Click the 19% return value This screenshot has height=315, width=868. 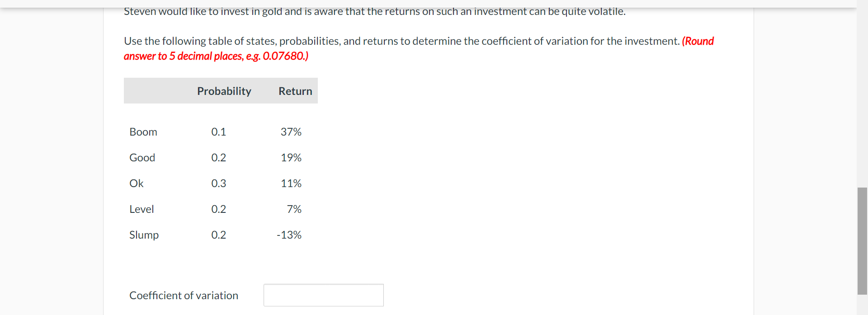291,158
